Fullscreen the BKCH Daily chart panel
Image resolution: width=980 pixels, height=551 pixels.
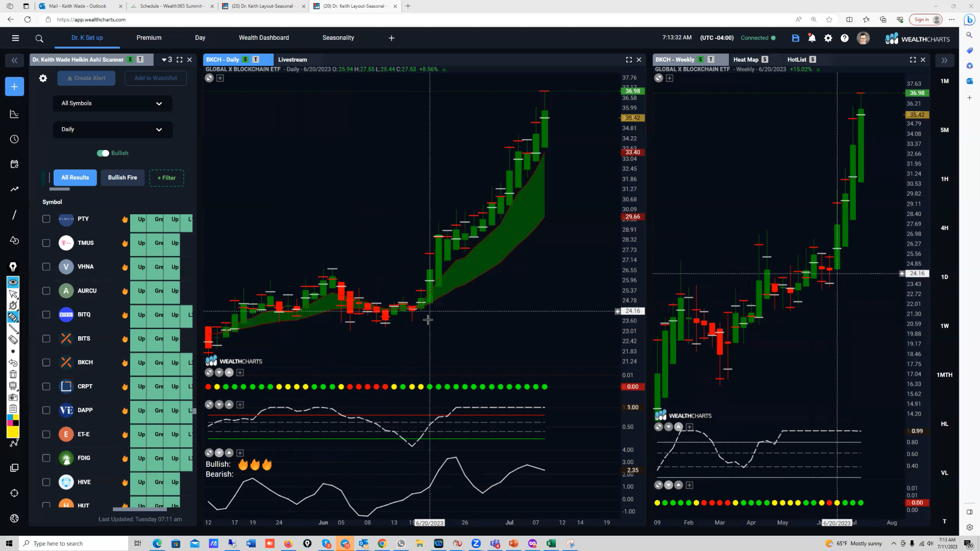(629, 60)
